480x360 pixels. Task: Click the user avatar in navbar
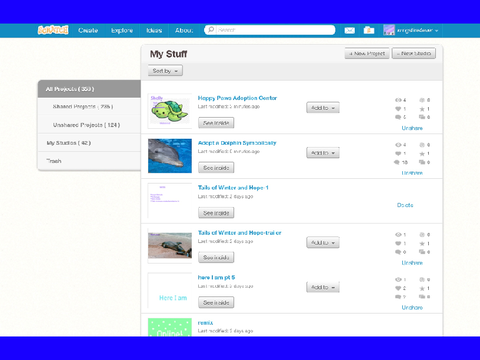tap(389, 30)
